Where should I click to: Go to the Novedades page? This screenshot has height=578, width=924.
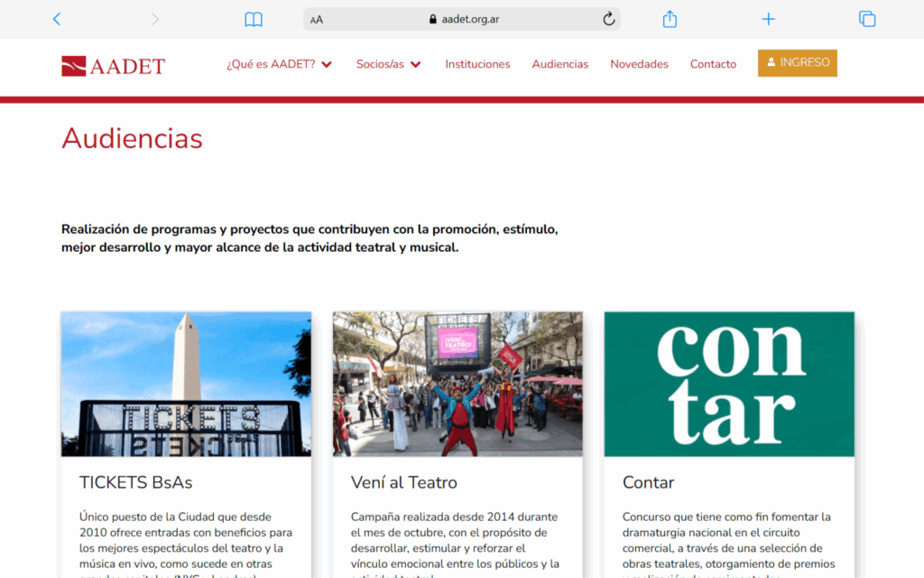coord(639,64)
